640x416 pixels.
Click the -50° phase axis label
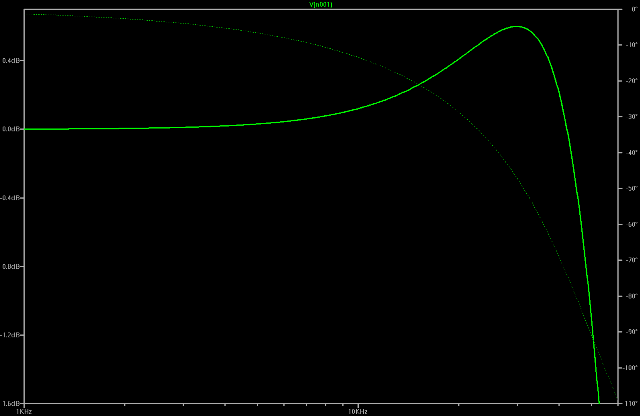pos(630,189)
